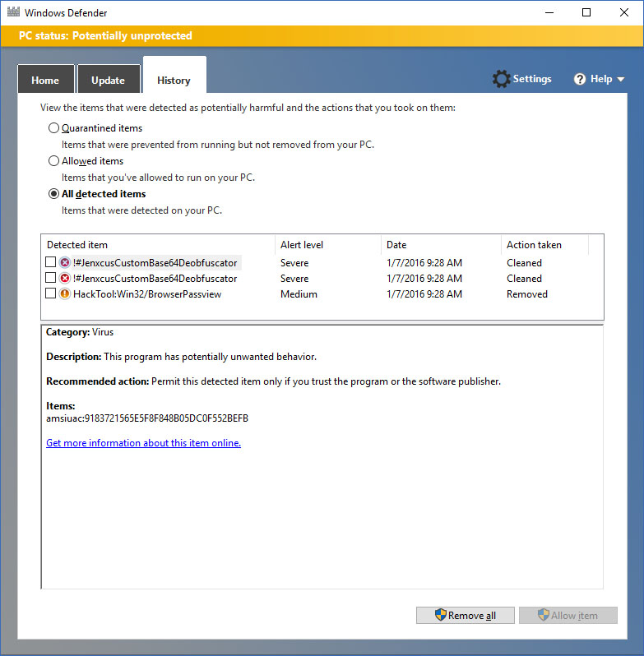Switch to the Home tab

coord(45,79)
